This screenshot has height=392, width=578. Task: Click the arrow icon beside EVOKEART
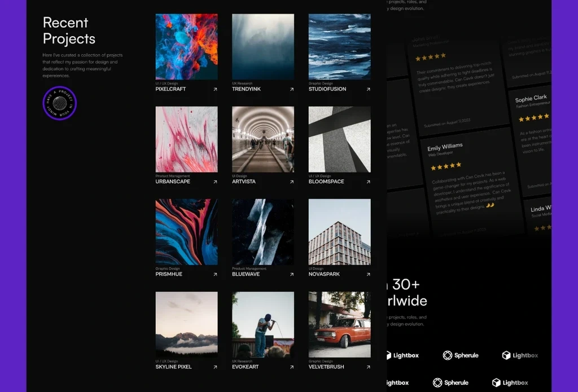tap(292, 367)
